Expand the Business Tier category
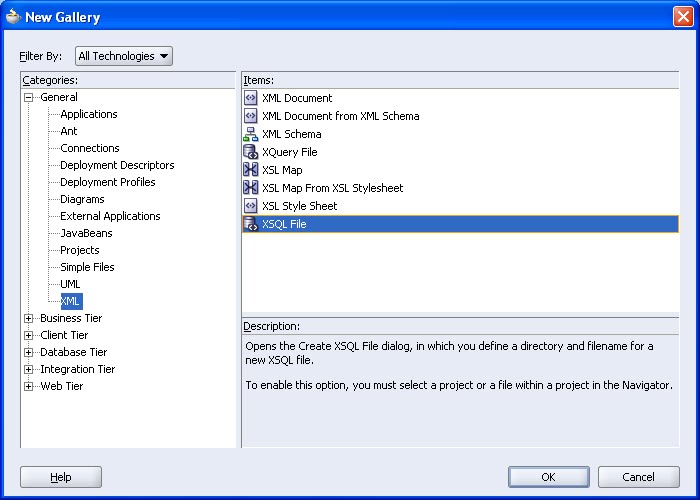Screen dimensions: 700x500 click(29, 318)
